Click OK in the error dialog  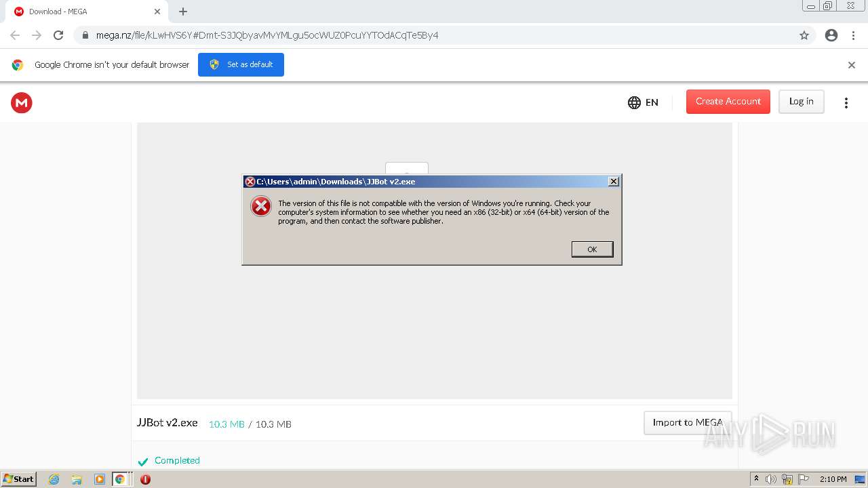[x=592, y=249]
